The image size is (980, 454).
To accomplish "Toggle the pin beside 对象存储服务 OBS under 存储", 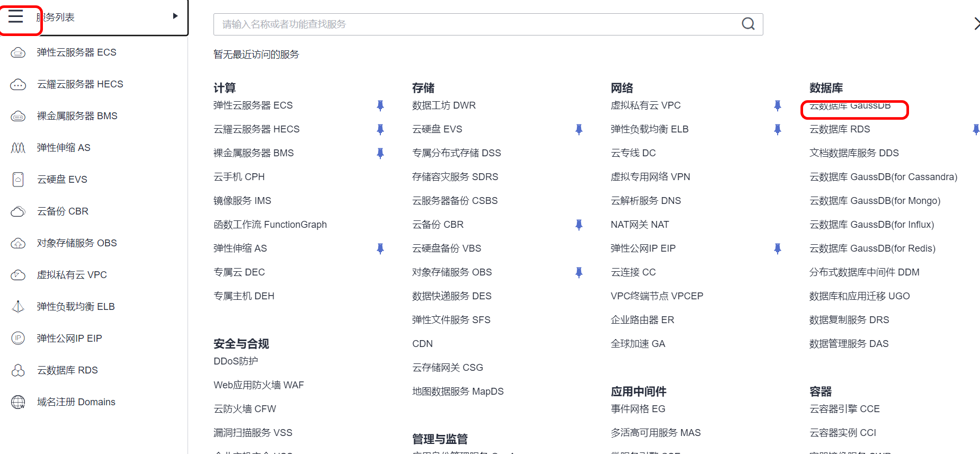I will coord(578,272).
